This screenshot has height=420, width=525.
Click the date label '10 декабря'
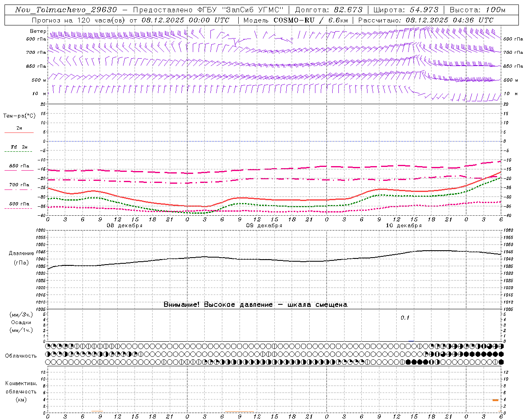coord(404,226)
